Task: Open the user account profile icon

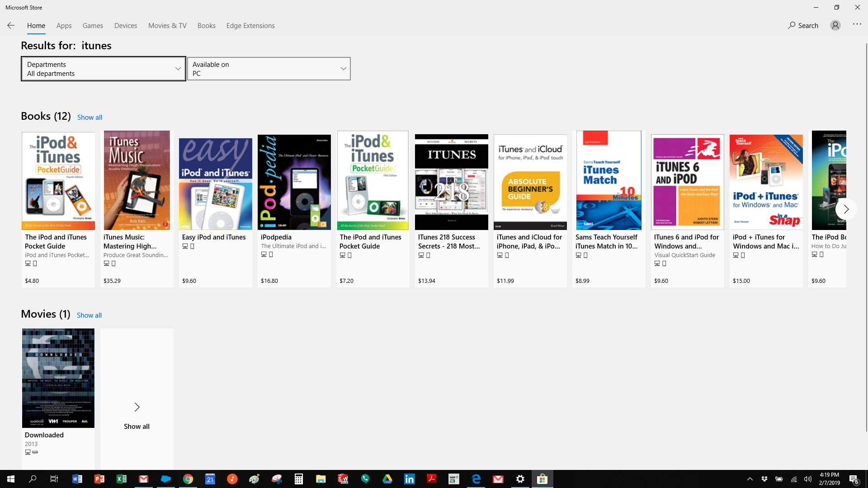Action: click(x=835, y=26)
